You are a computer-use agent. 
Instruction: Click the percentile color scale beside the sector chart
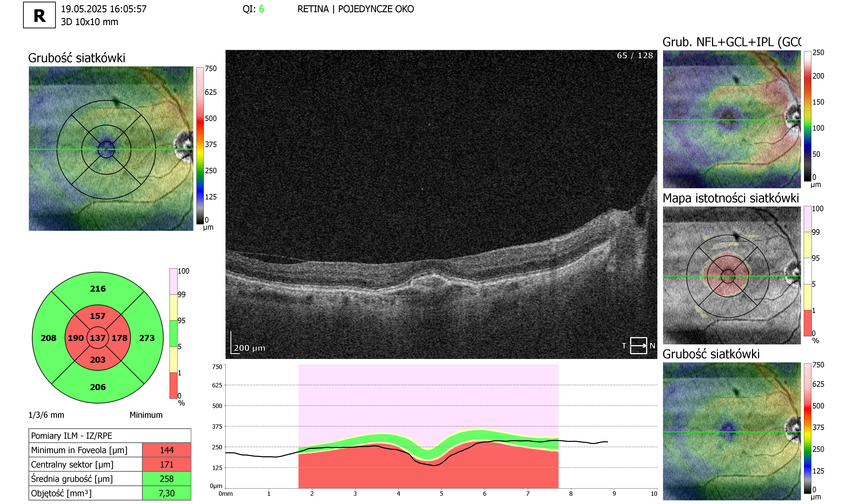173,333
